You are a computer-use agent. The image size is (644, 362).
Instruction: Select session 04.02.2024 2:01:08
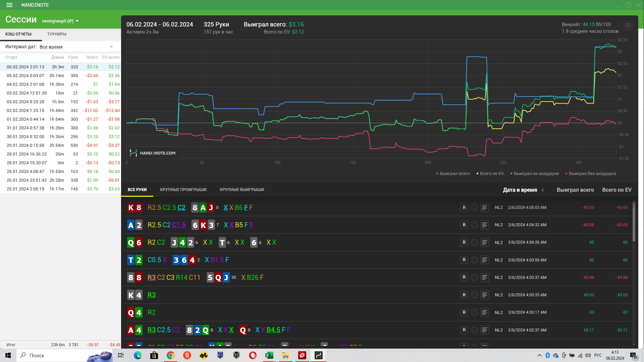60,84
